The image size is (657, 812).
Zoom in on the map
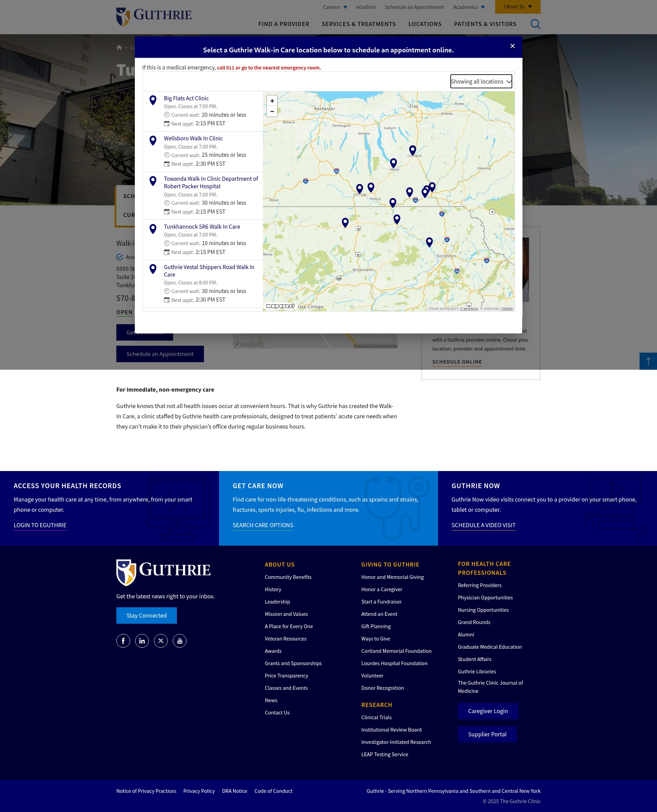272,101
